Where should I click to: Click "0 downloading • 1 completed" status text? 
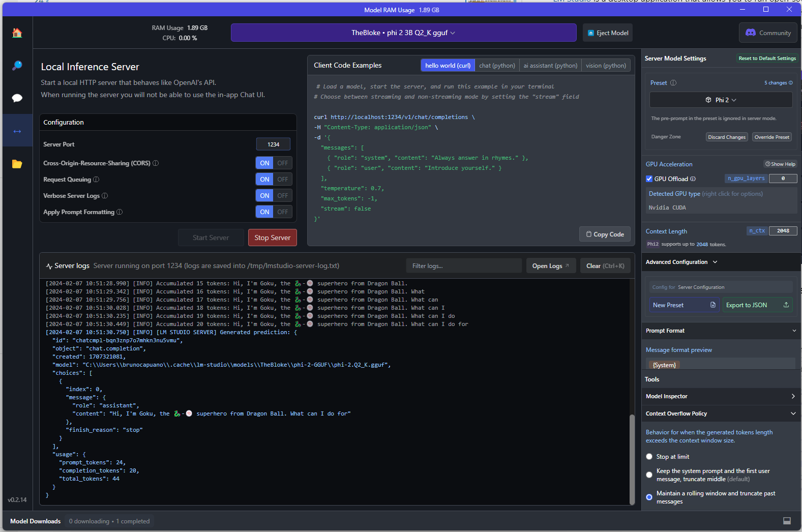pos(109,521)
